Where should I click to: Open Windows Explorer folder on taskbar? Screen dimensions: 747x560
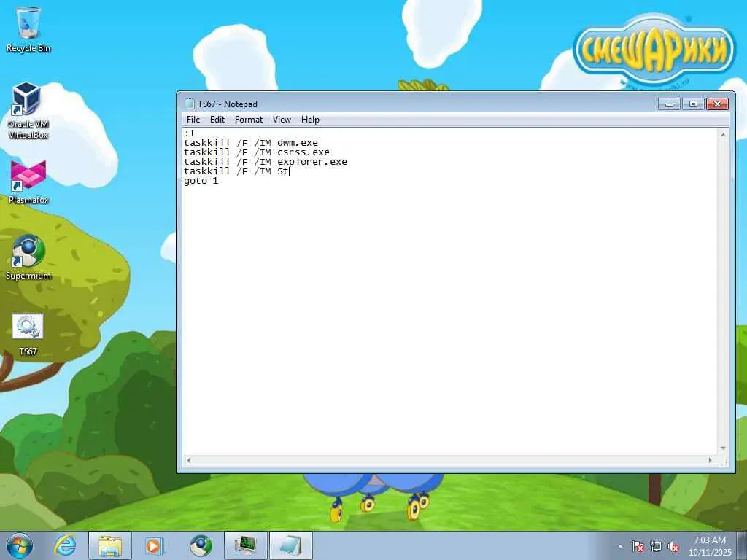point(110,545)
